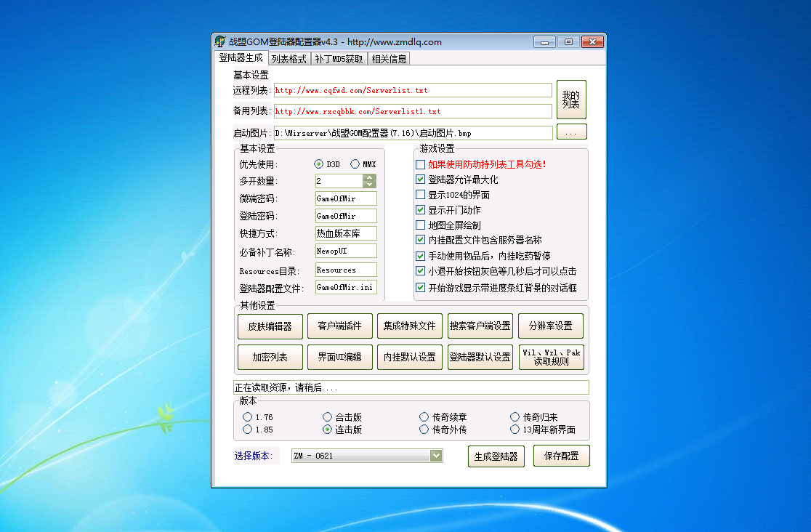Select version 1.76 radio button

[247, 417]
